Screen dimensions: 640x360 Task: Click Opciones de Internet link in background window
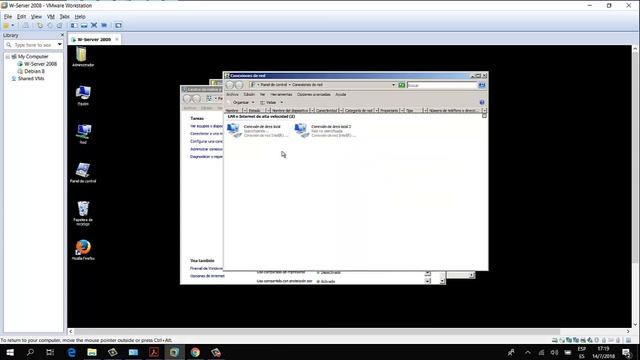pyautogui.click(x=207, y=276)
